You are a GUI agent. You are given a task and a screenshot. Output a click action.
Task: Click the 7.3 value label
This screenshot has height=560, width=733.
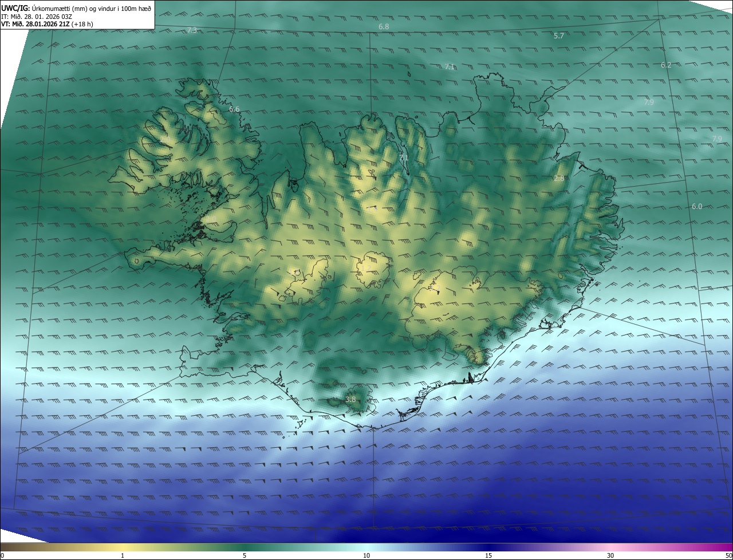point(192,30)
